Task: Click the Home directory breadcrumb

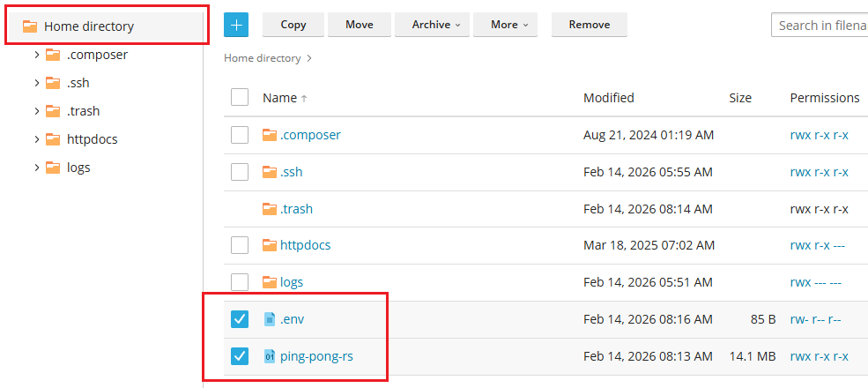Action: [263, 58]
